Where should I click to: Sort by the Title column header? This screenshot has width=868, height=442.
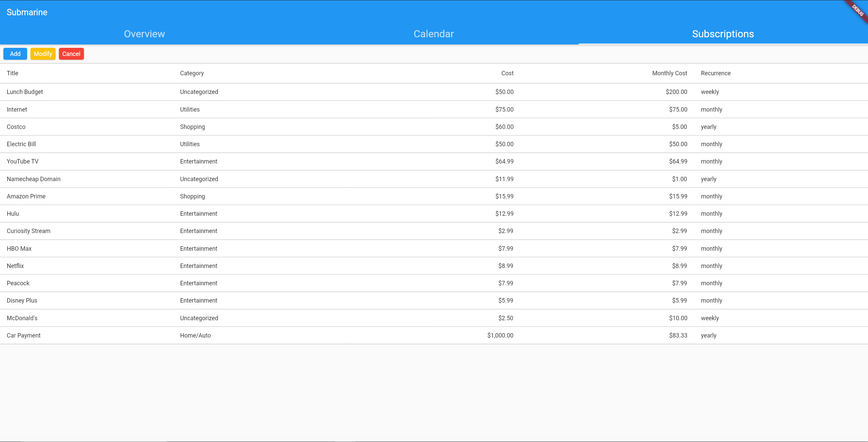point(13,73)
